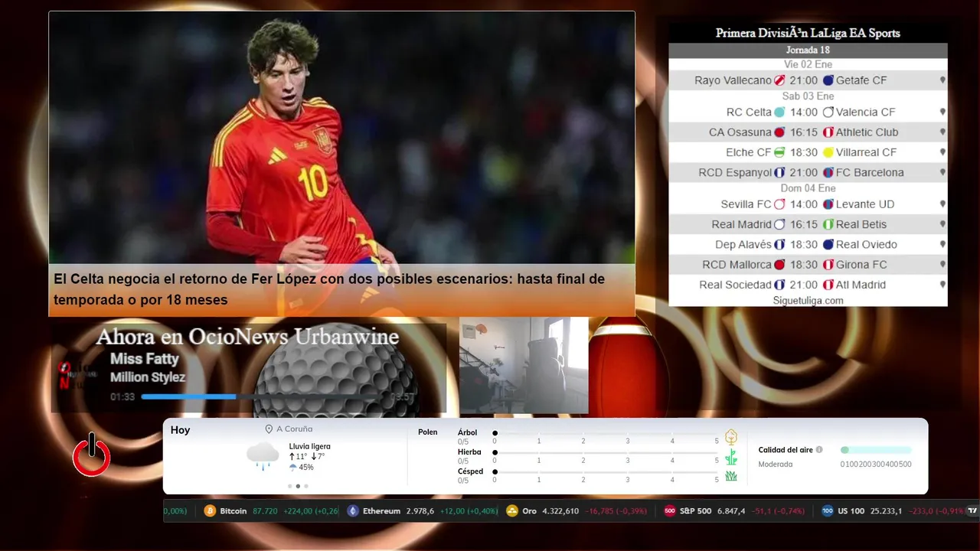Image resolution: width=980 pixels, height=551 pixels.
Task: Click the Jornada 18 header bar
Action: (808, 51)
